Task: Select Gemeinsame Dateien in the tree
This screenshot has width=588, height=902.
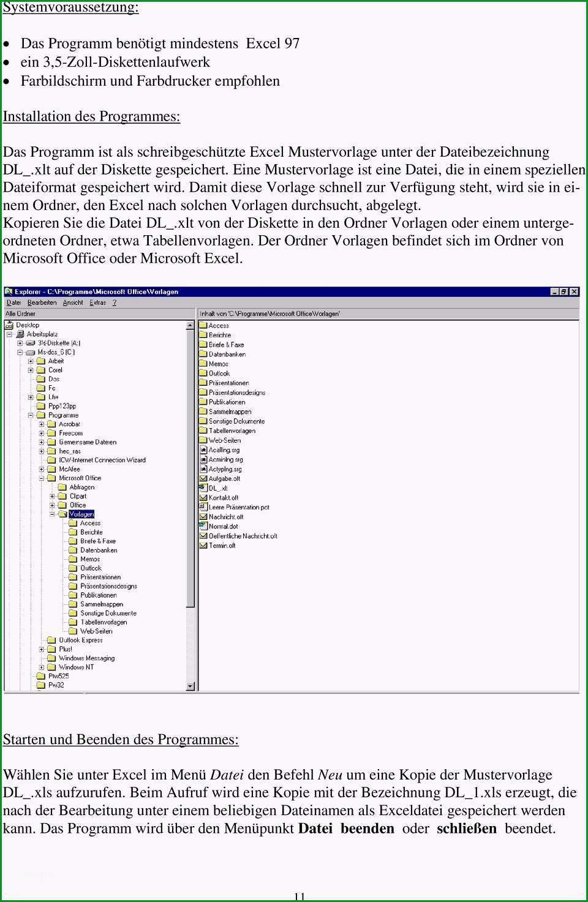Action: tap(88, 442)
